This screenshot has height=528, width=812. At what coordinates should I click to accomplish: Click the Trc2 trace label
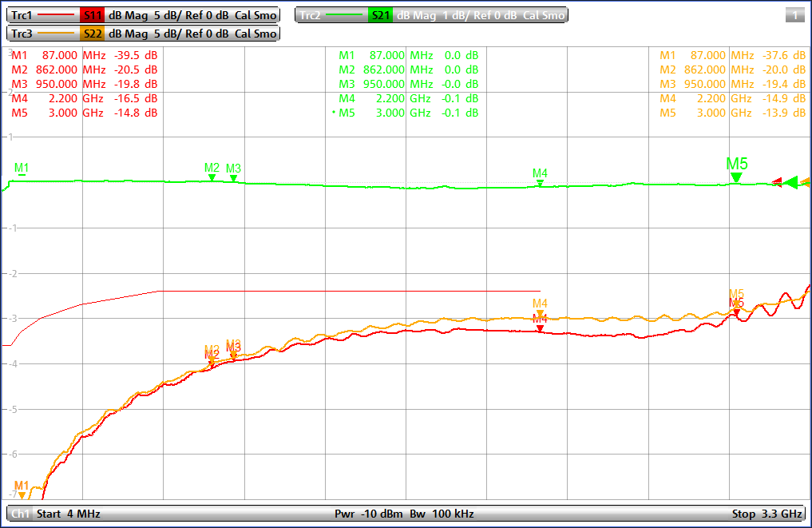tap(310, 15)
